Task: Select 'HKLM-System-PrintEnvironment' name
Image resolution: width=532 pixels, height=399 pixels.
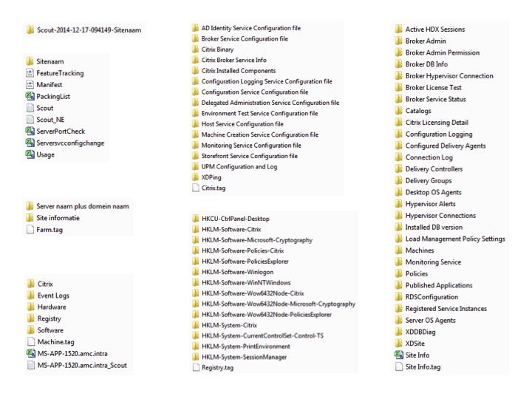Action: [x=246, y=347]
